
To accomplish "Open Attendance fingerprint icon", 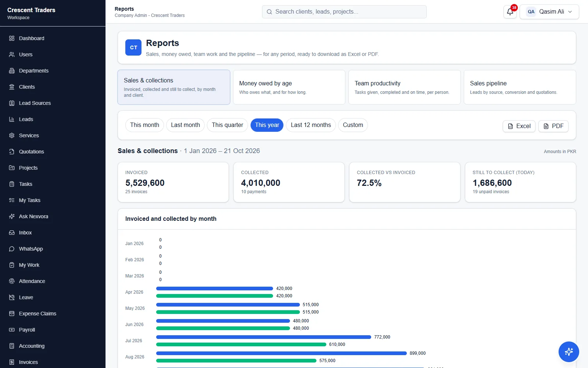I will (x=12, y=281).
